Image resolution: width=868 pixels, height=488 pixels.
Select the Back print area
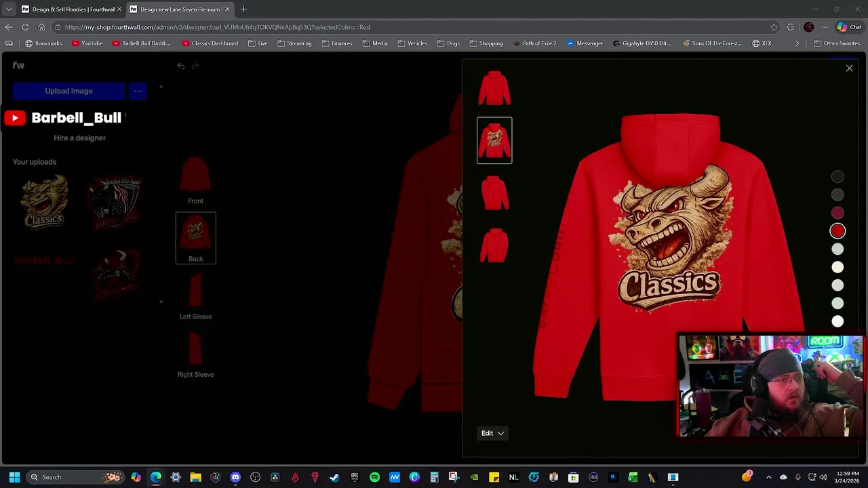pyautogui.click(x=195, y=238)
